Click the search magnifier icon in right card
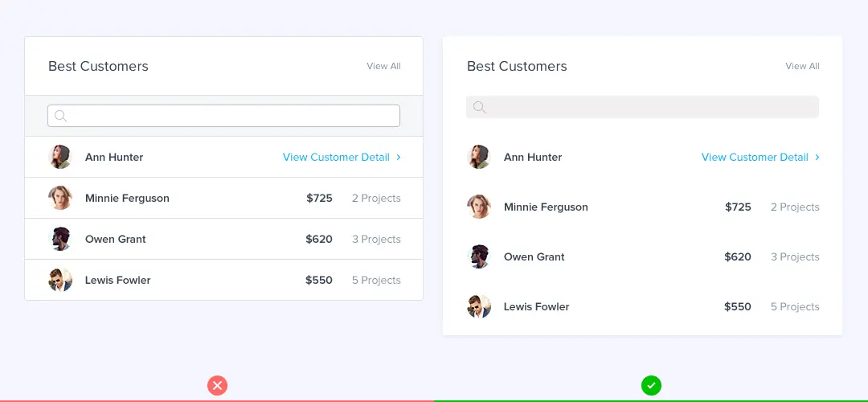The height and width of the screenshot is (402, 868). coord(479,107)
